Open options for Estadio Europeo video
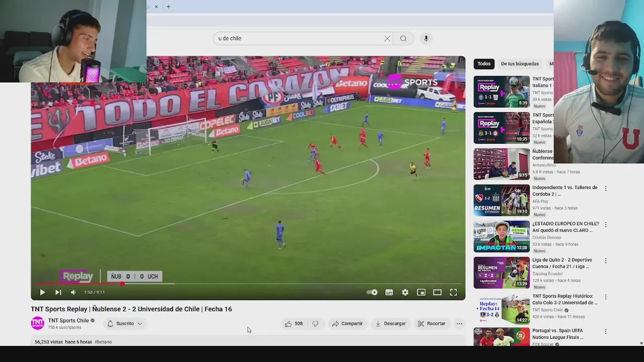 pos(606,224)
